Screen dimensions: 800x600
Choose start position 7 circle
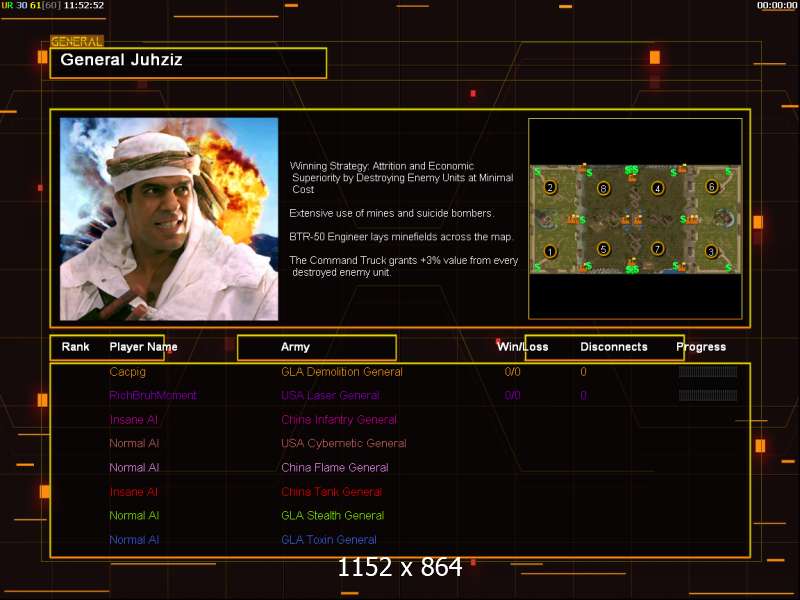657,248
